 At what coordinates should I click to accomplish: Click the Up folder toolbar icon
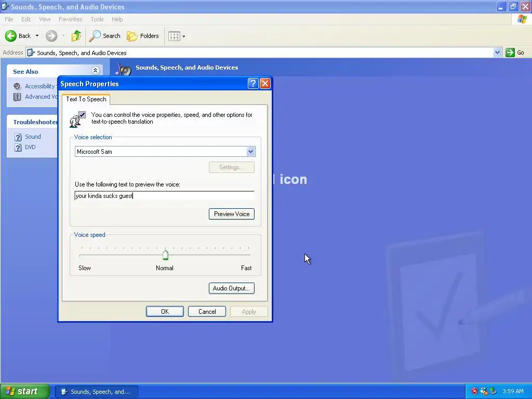pyautogui.click(x=76, y=36)
